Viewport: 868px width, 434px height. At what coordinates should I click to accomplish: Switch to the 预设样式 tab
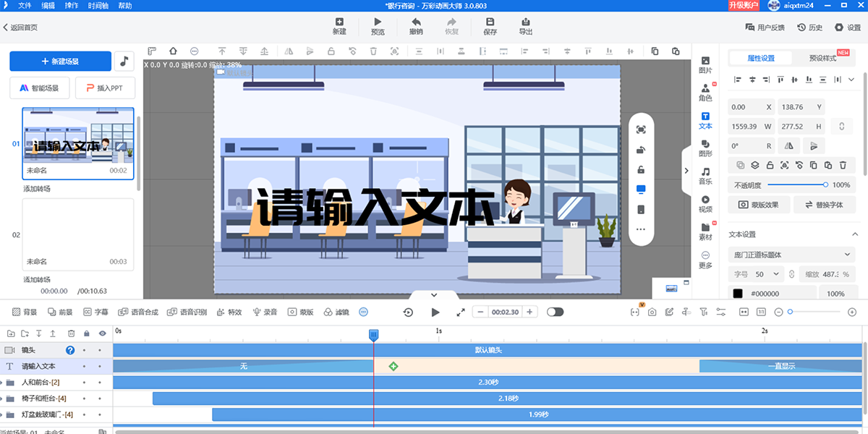[822, 58]
